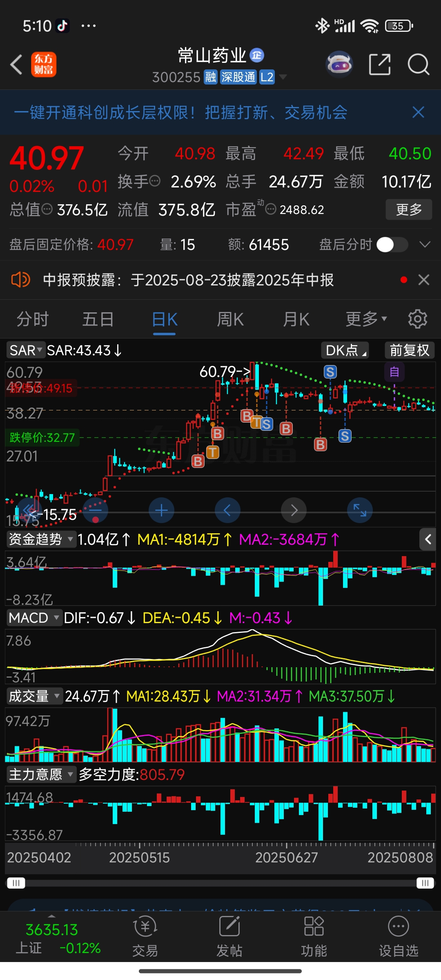The image size is (441, 980).
Task: Switch to 月K chart tab
Action: 296,319
